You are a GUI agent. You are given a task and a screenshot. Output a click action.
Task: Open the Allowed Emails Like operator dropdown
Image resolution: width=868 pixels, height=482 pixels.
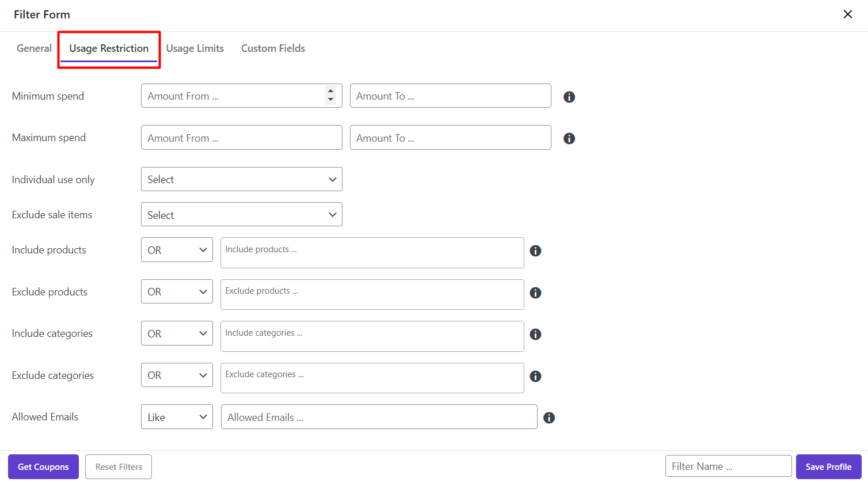[x=177, y=417]
